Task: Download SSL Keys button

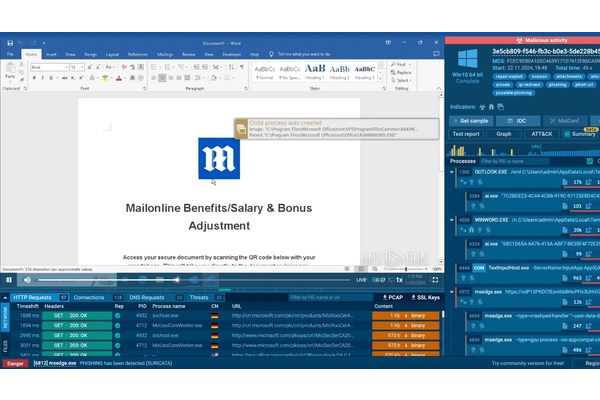Action: [425, 297]
